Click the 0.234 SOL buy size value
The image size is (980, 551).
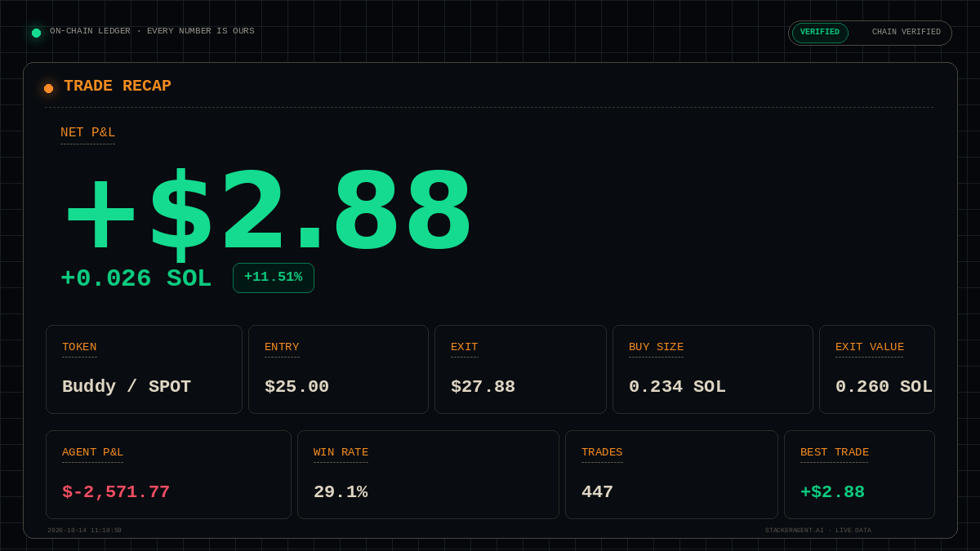pos(677,387)
